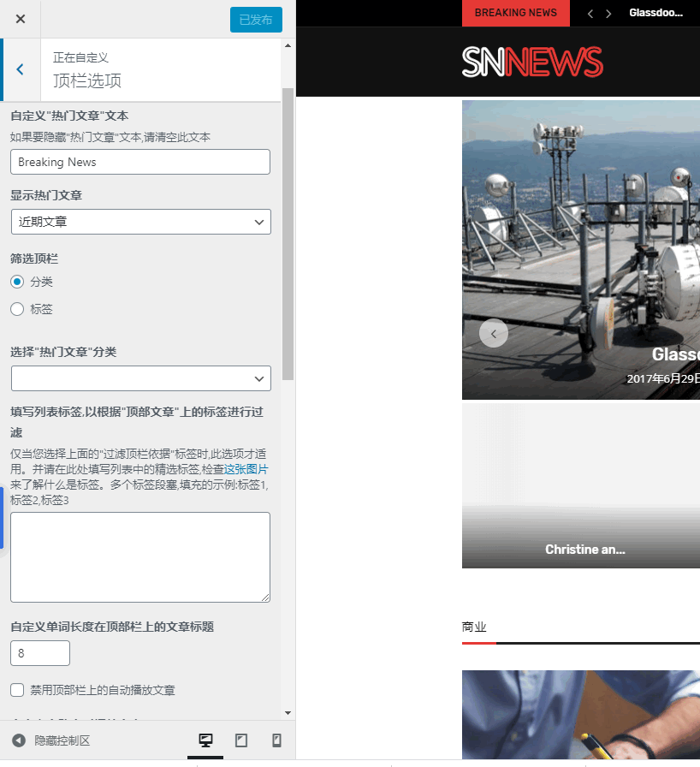This screenshot has width=700, height=767.
Task: Click the 显示热门文章 label
Action: tap(46, 196)
